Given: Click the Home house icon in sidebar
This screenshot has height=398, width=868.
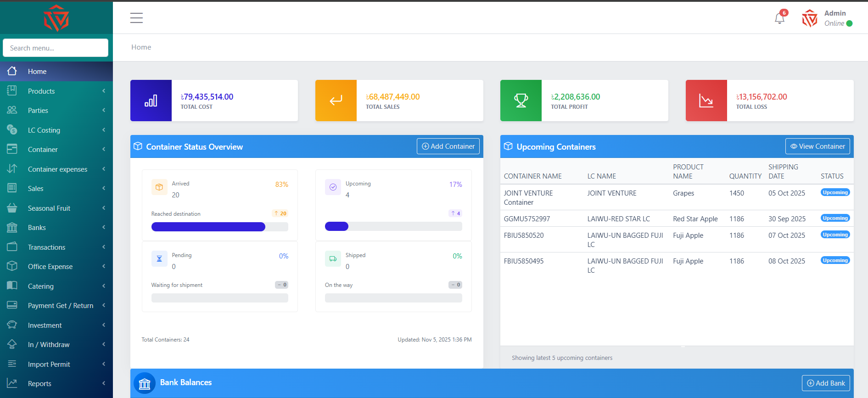Looking at the screenshot, I should (12, 71).
